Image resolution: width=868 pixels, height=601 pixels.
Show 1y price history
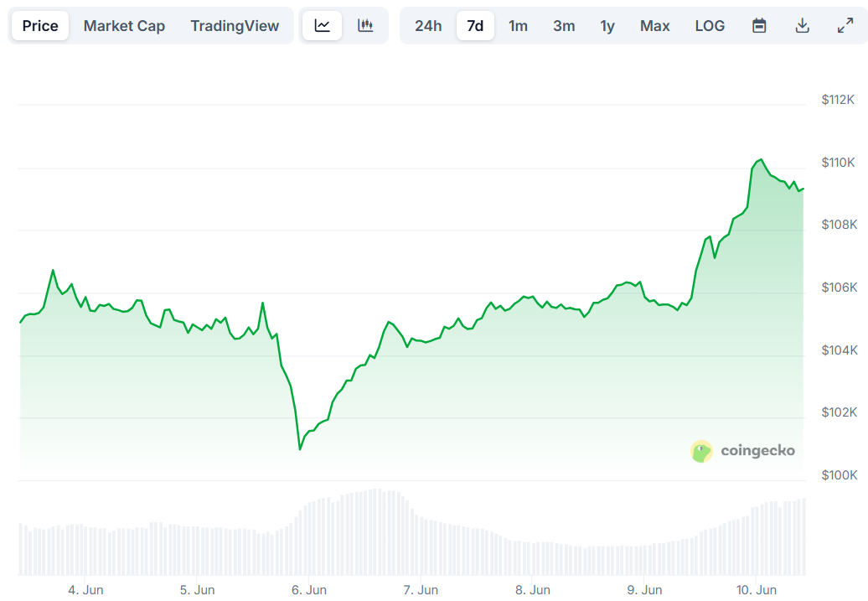(607, 25)
